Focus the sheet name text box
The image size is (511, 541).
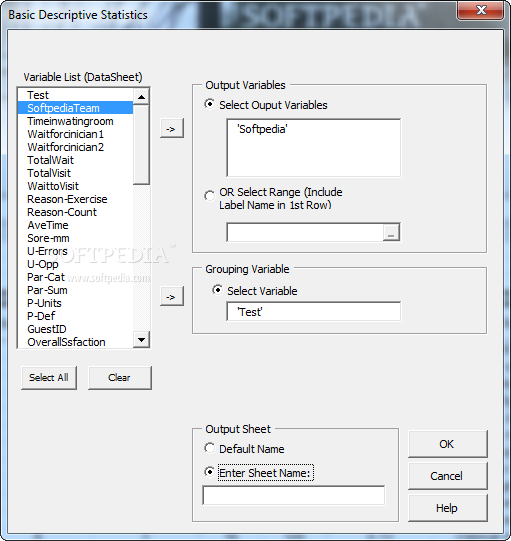tap(294, 495)
